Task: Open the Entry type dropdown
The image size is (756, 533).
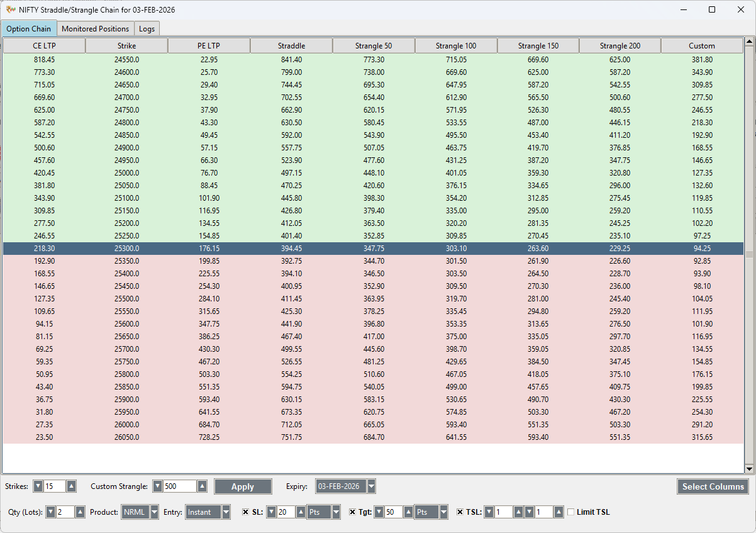Action: click(226, 512)
